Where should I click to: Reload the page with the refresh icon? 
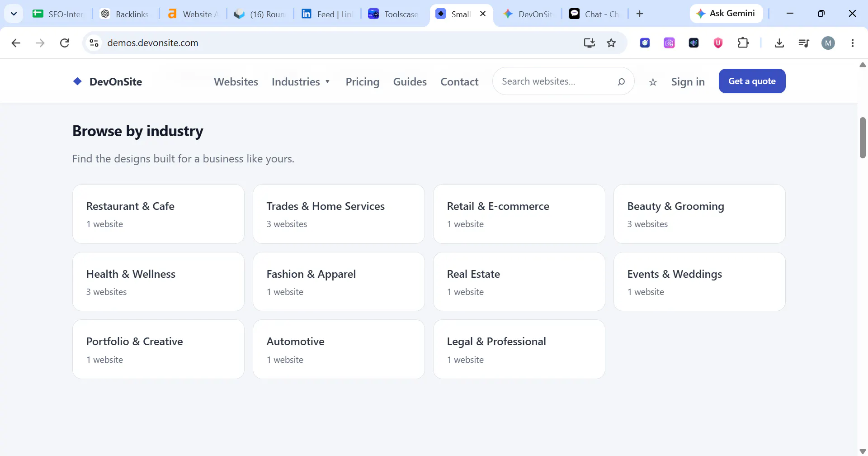[65, 43]
